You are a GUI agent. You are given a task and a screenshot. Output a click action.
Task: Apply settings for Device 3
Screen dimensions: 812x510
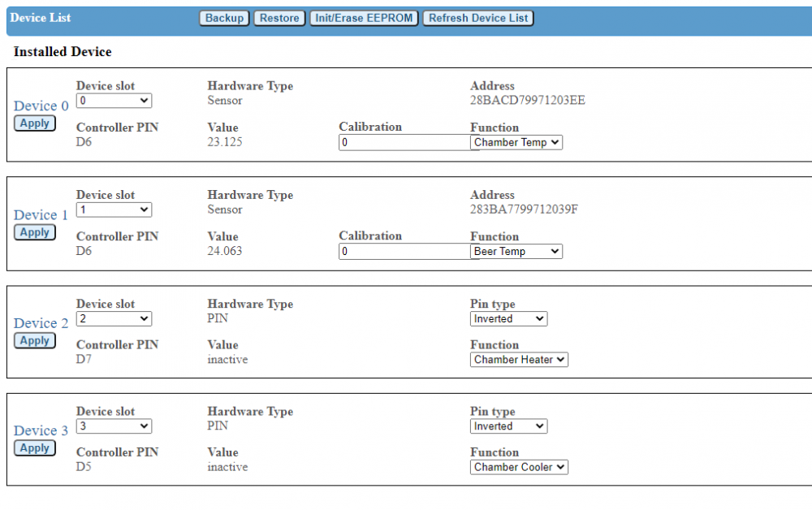(35, 448)
